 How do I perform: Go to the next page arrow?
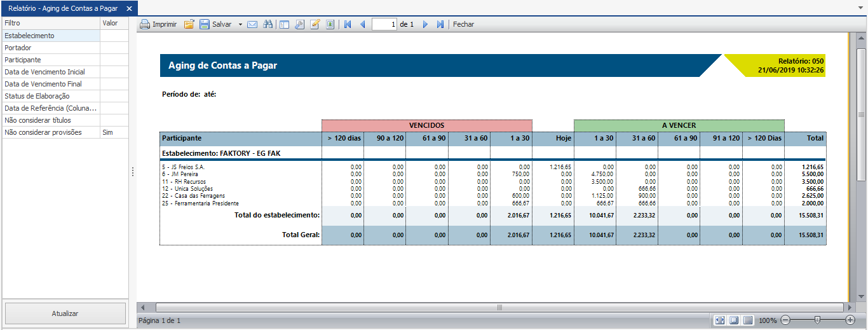point(425,24)
